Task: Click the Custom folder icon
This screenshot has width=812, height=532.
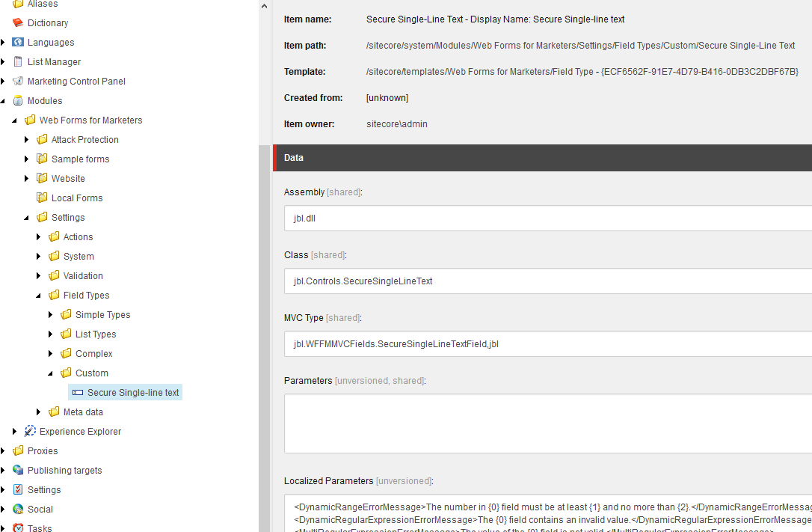Action: coord(66,373)
